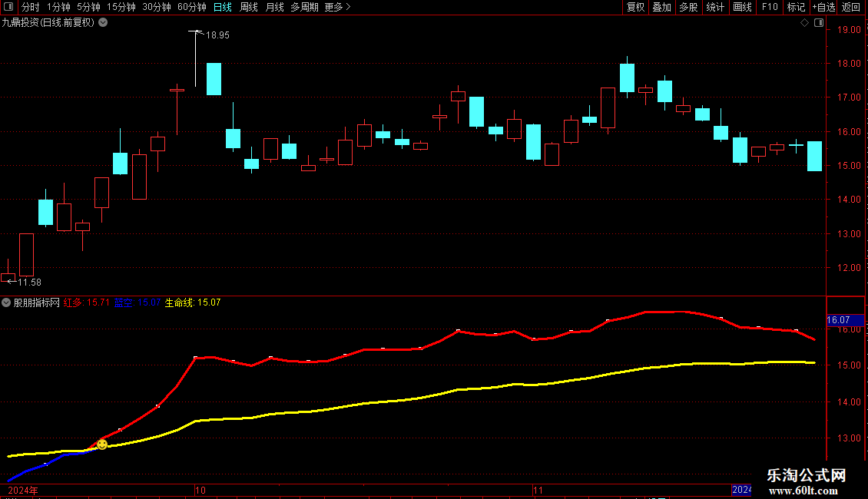Click the month 10 marker on time axis
Screen dimensions: 868x499
click(x=200, y=490)
